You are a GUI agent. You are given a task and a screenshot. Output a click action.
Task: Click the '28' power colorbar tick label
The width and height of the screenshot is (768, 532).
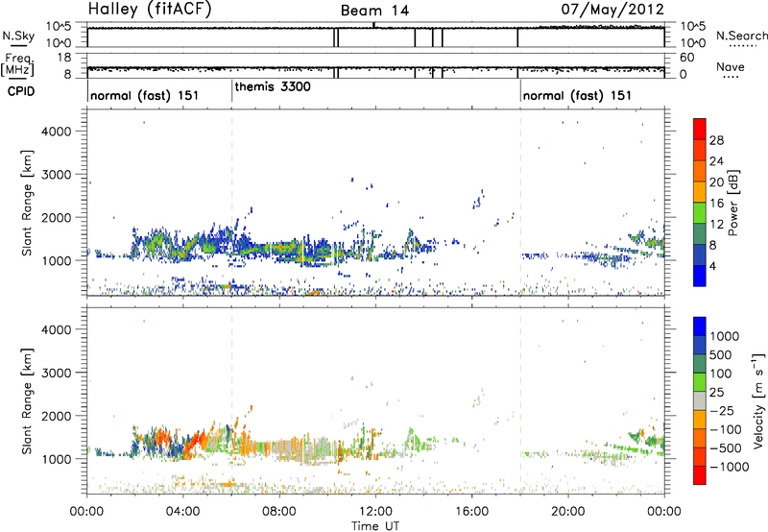click(716, 140)
